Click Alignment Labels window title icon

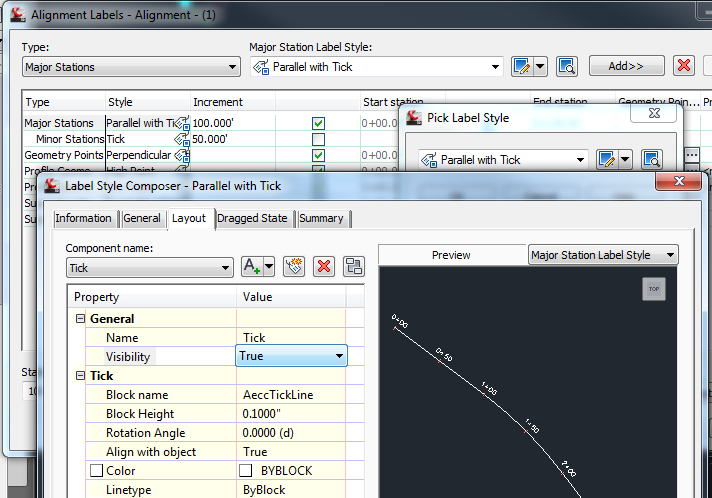(x=18, y=14)
